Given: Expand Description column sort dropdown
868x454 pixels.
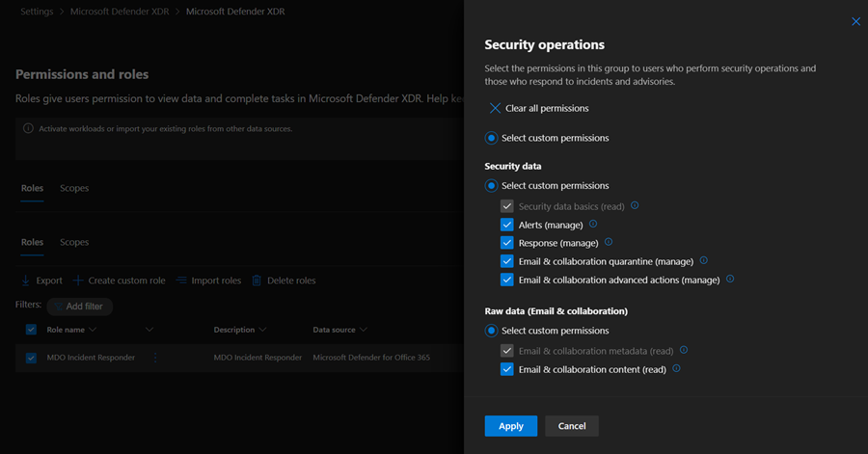Looking at the screenshot, I should tap(262, 330).
